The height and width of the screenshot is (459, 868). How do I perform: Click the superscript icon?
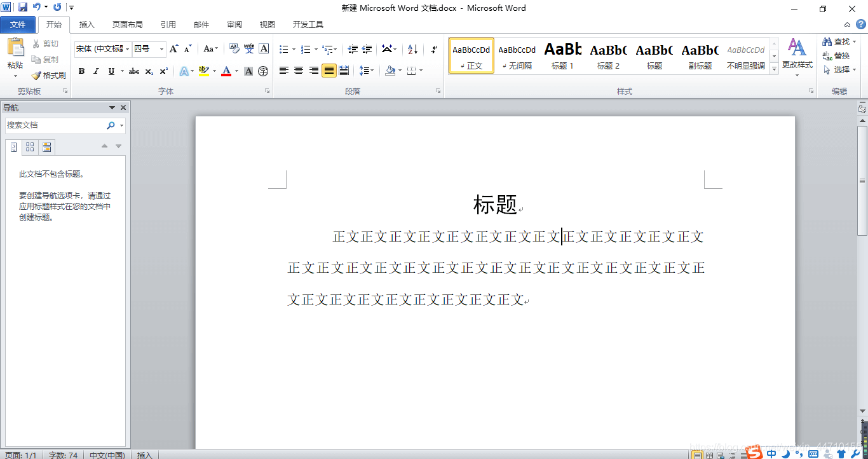(x=164, y=71)
